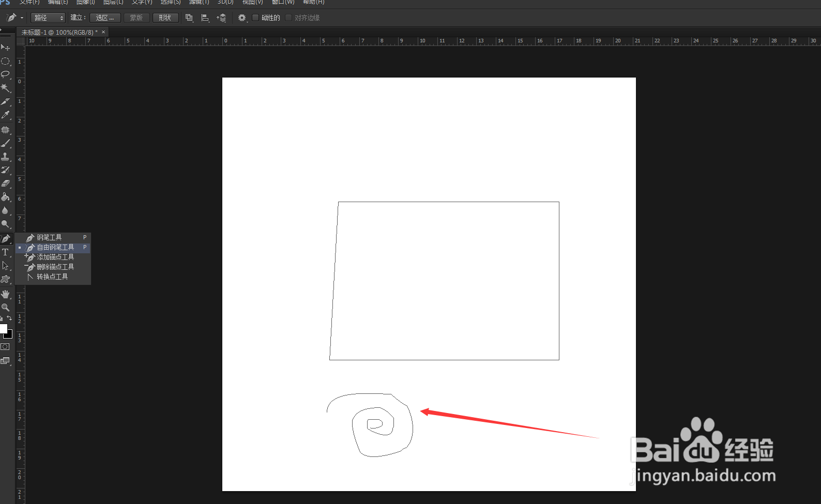
Task: Select the Eyedropper tool
Action: [5, 115]
